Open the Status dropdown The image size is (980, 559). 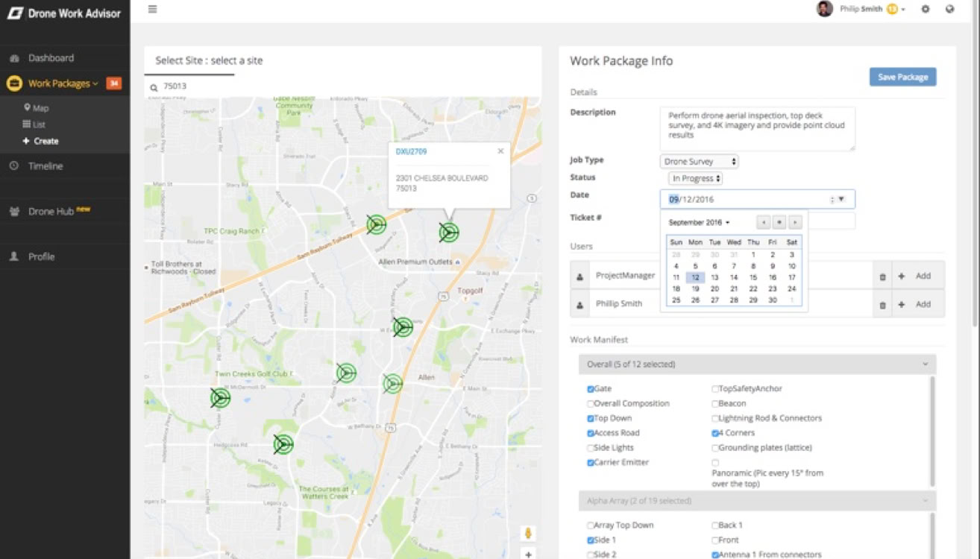695,179
